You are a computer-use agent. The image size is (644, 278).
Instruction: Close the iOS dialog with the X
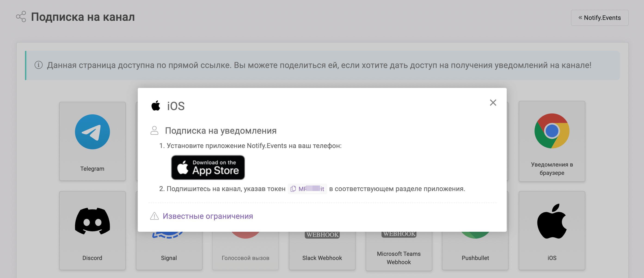point(493,103)
